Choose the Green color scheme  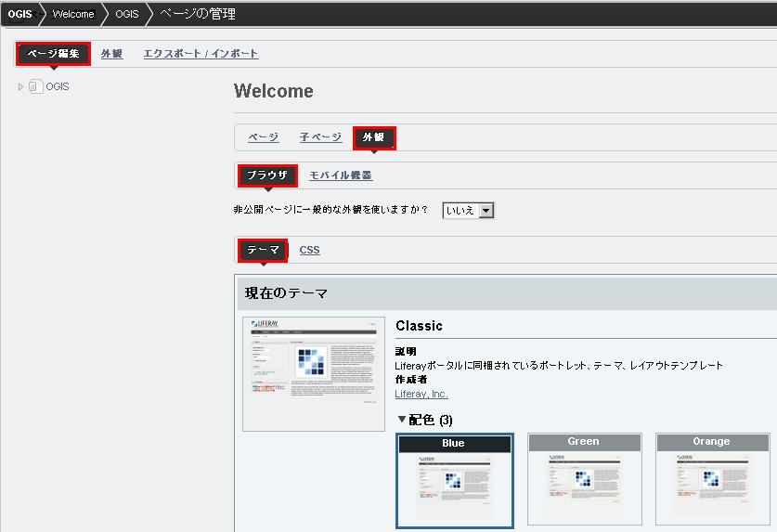[584, 479]
